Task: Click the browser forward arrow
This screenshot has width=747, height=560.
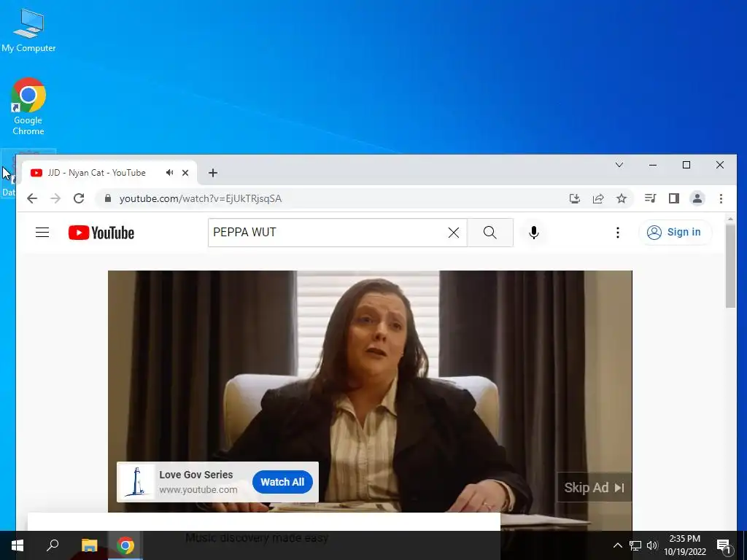Action: click(x=55, y=198)
